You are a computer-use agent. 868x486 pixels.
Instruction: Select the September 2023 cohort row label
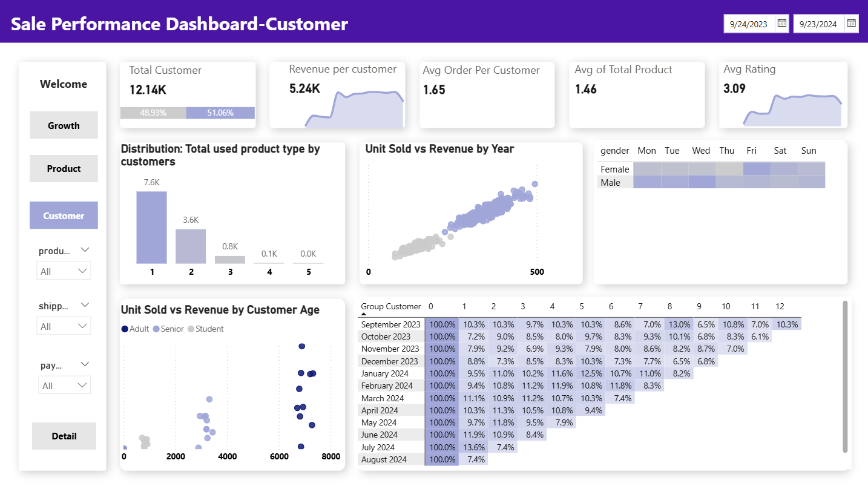tap(390, 324)
